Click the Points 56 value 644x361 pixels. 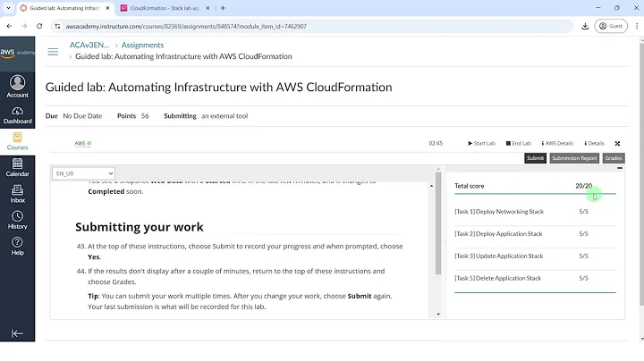click(145, 115)
